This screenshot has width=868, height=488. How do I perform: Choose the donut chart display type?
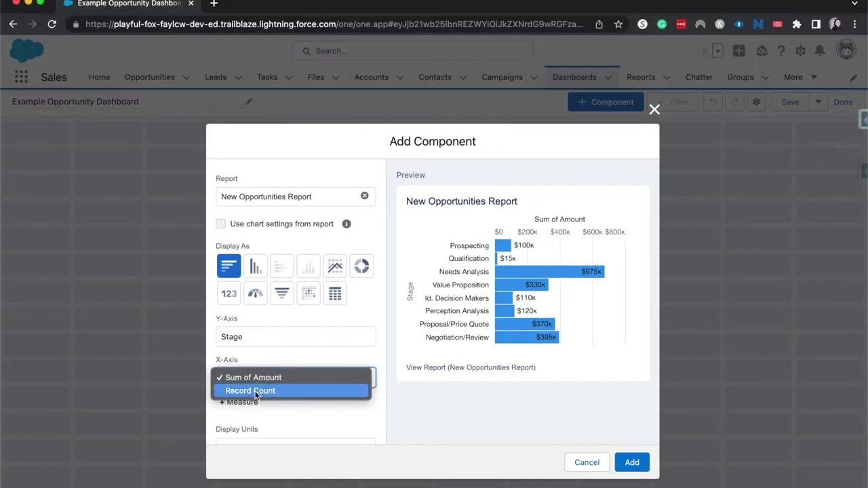point(361,266)
